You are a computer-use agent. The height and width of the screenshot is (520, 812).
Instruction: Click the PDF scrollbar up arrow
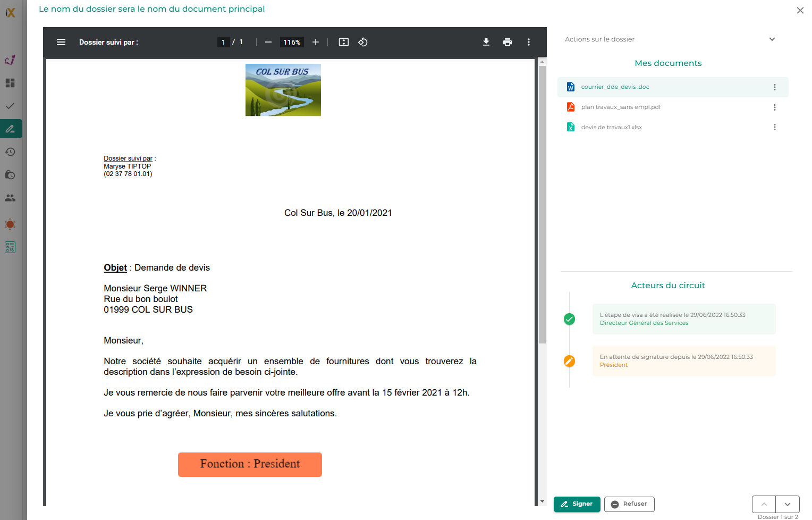[x=542, y=62]
